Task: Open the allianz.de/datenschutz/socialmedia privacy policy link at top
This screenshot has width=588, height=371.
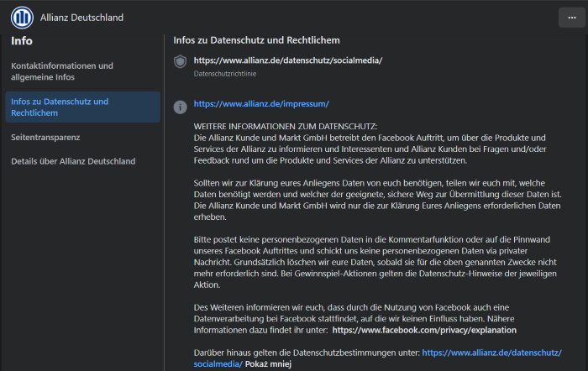Action: (x=288, y=60)
